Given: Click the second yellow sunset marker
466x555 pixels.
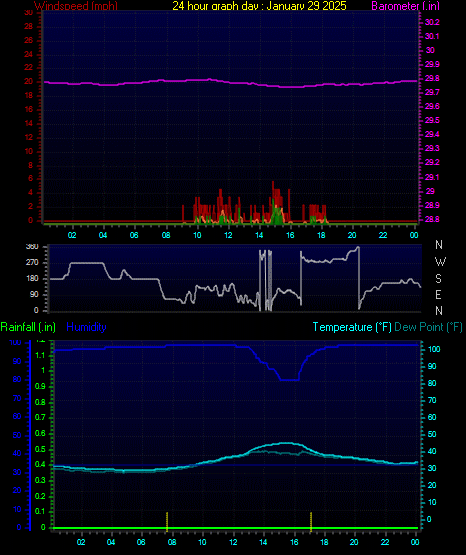Looking at the screenshot, I should tap(311, 521).
